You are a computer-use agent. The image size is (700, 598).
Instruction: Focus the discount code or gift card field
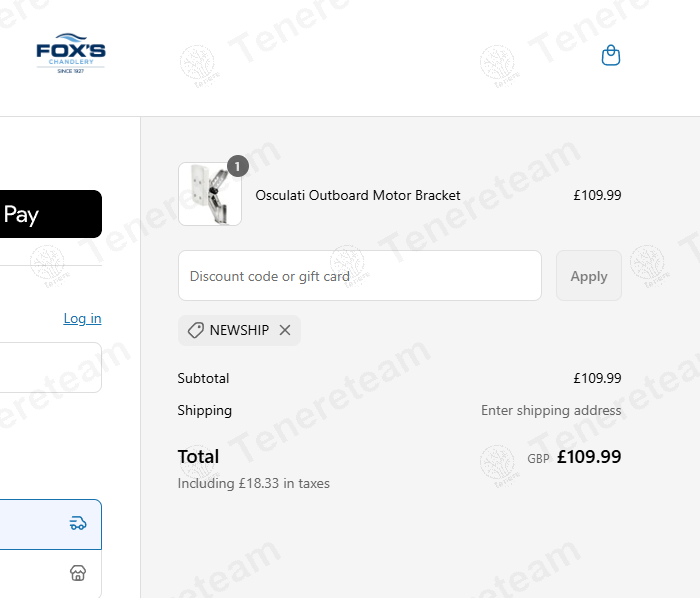point(360,276)
